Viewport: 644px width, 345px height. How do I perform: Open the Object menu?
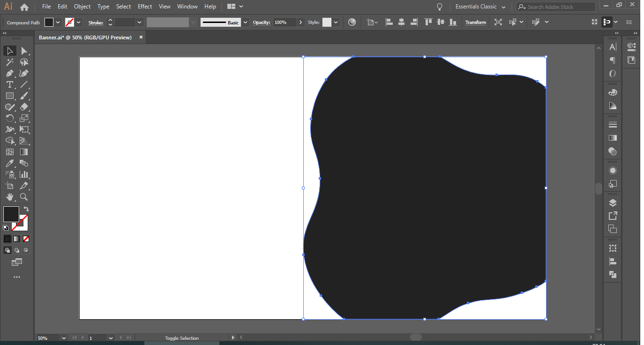click(82, 7)
